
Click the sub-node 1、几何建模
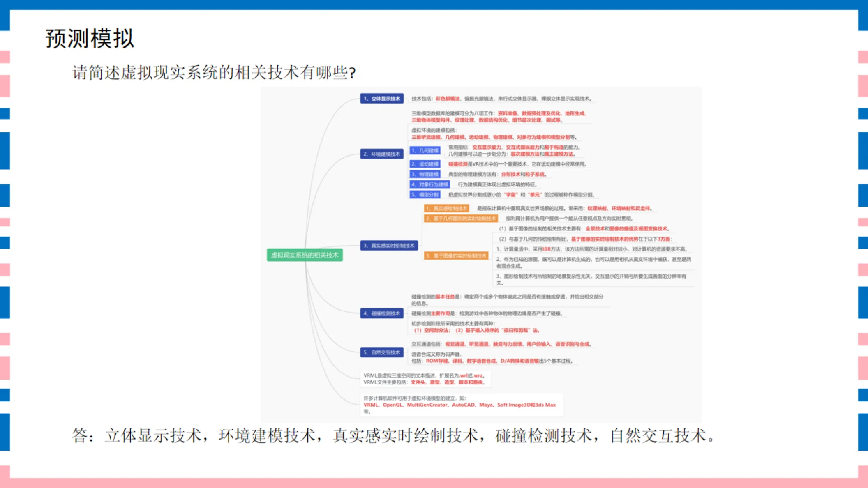(425, 151)
